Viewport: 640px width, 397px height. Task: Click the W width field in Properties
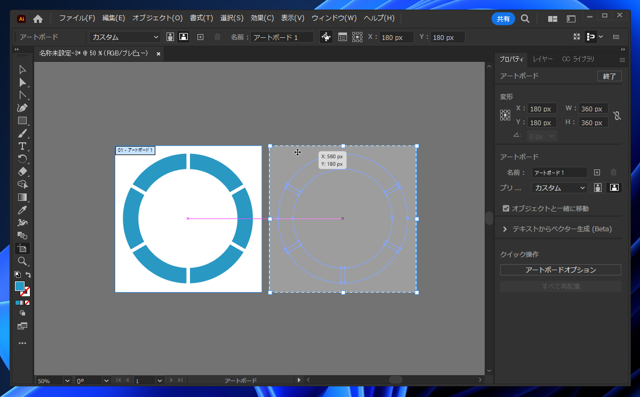pyautogui.click(x=593, y=109)
